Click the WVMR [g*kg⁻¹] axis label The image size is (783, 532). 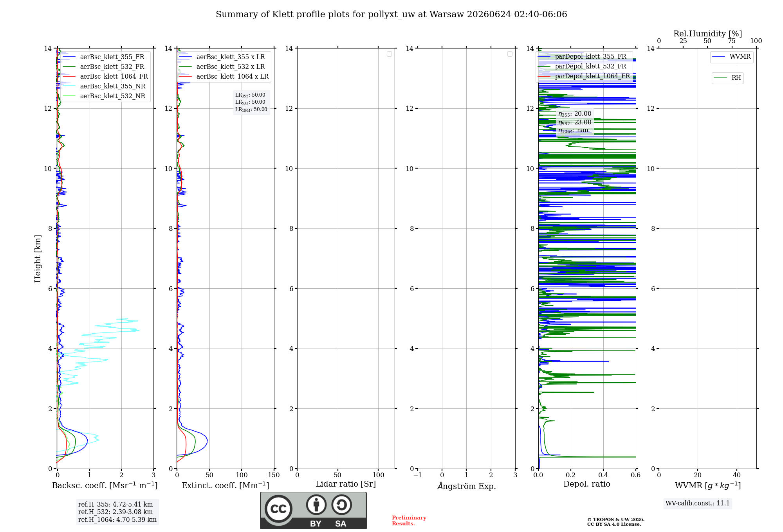[x=708, y=485]
